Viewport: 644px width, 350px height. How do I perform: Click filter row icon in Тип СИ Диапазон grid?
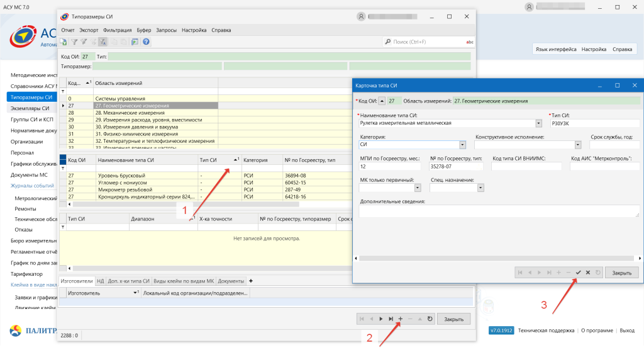[x=63, y=227]
